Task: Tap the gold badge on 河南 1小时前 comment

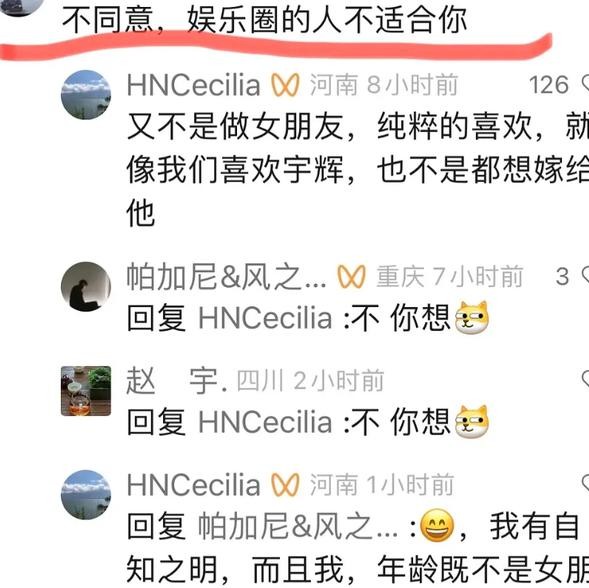Action: pyautogui.click(x=285, y=484)
